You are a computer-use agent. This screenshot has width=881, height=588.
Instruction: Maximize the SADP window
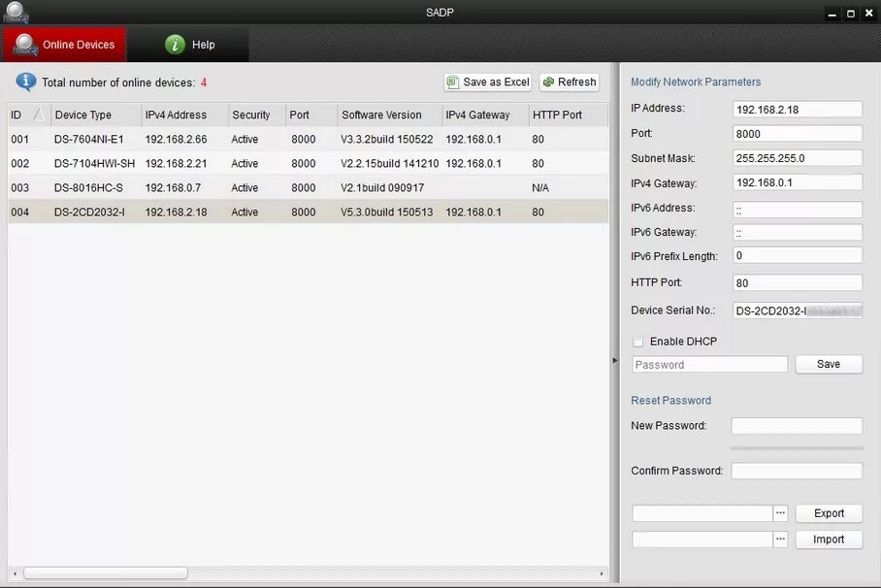point(851,14)
